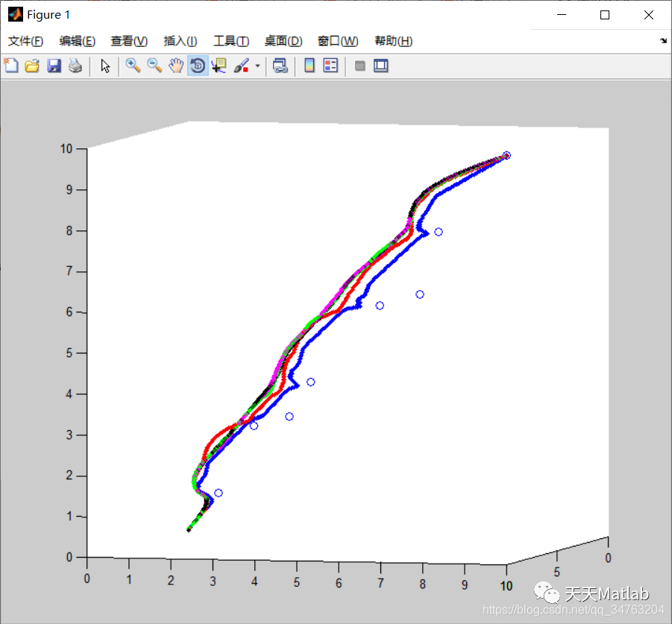The image size is (672, 624).
Task: Open the 工具(T) menu
Action: (x=231, y=41)
